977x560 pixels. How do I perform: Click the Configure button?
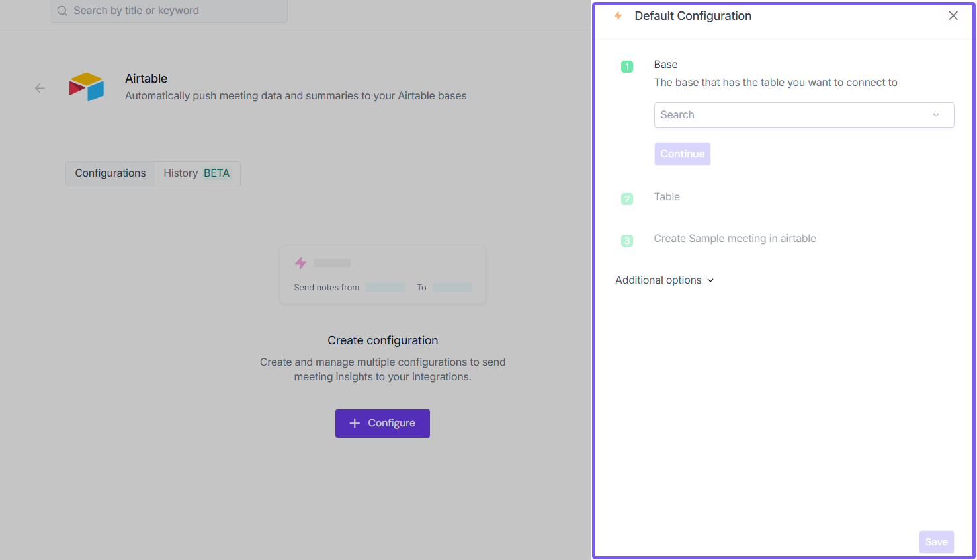382,423
